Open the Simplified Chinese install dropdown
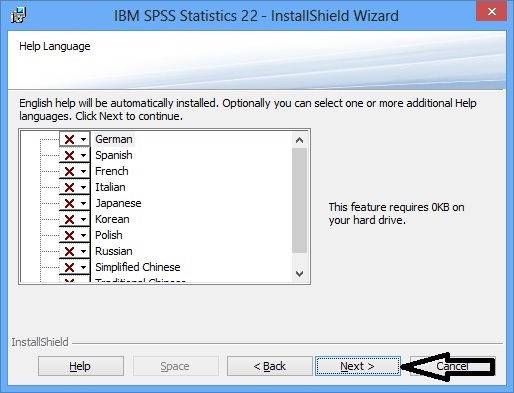 (75, 267)
